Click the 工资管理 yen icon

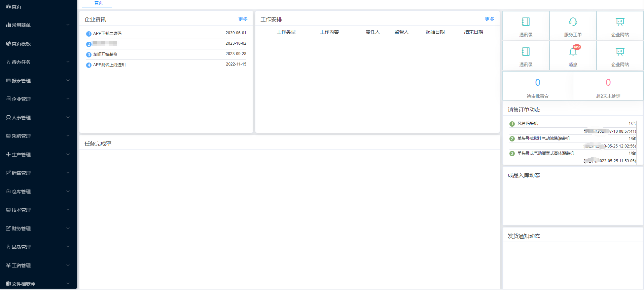pos(8,265)
